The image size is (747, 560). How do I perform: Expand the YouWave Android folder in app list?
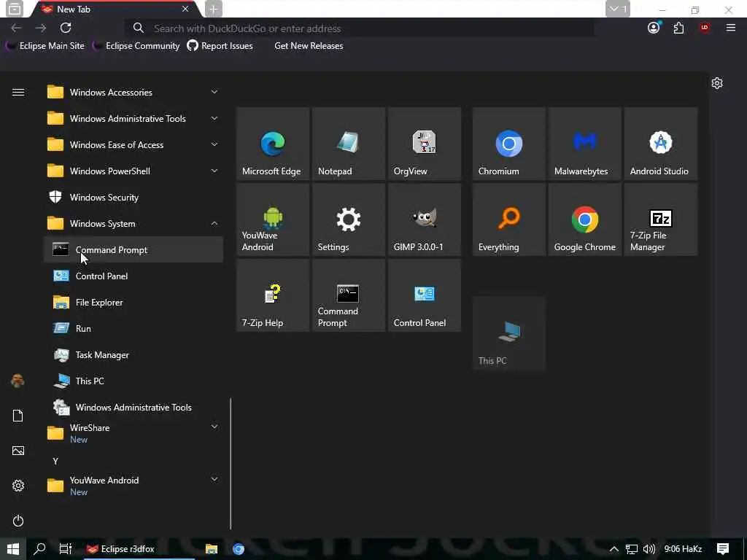pyautogui.click(x=133, y=486)
